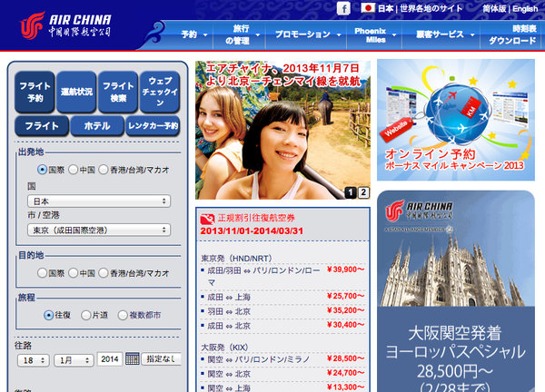Open 関空 ⇔ 上海 fare link
Screen dimensions: 545x392
tap(229, 387)
